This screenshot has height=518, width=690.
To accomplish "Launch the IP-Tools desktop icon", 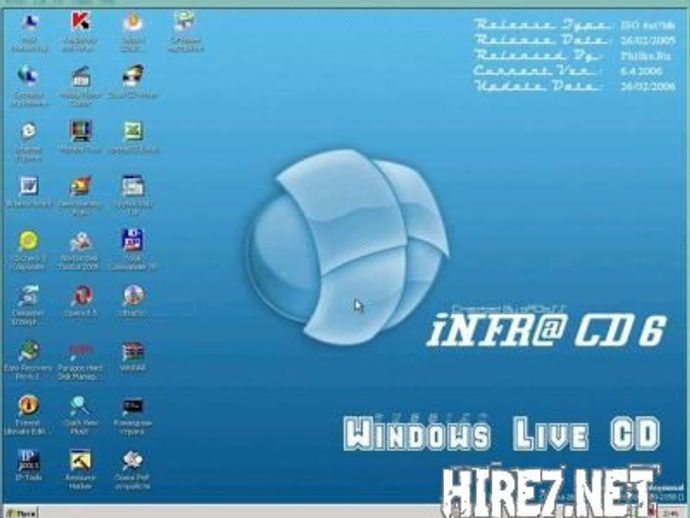I will [x=28, y=460].
